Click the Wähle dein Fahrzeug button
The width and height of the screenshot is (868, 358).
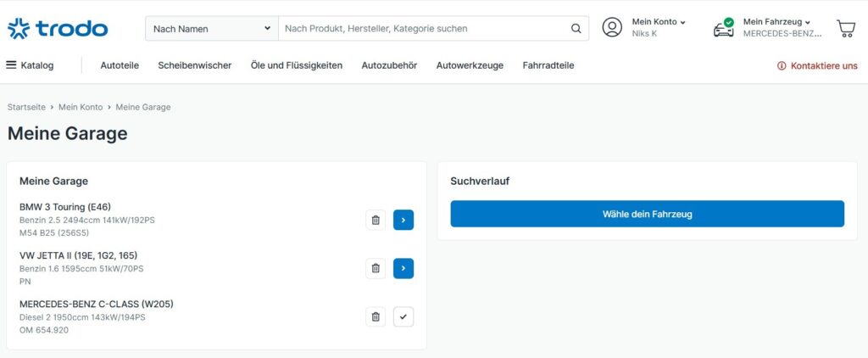point(647,214)
